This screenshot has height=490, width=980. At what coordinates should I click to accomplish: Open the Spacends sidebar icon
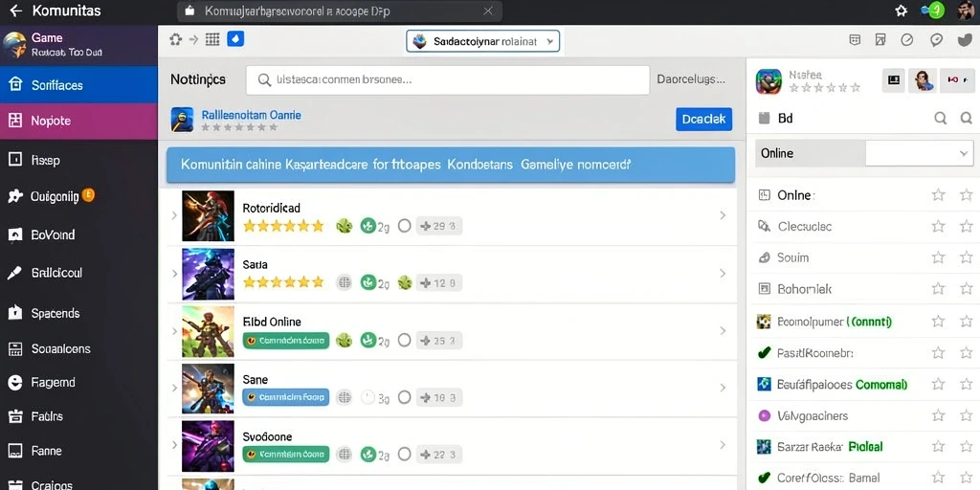pyautogui.click(x=14, y=313)
